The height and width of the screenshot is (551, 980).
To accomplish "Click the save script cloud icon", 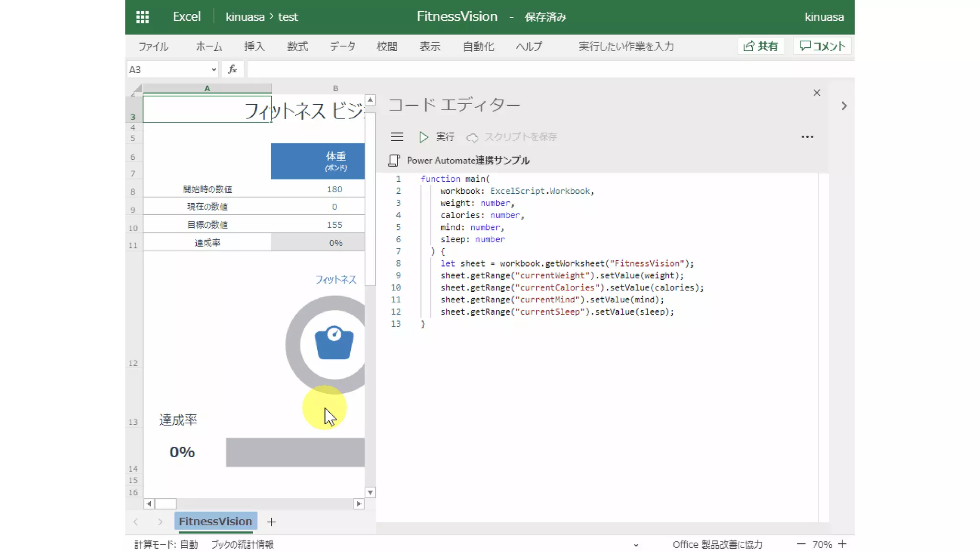I will 472,138.
